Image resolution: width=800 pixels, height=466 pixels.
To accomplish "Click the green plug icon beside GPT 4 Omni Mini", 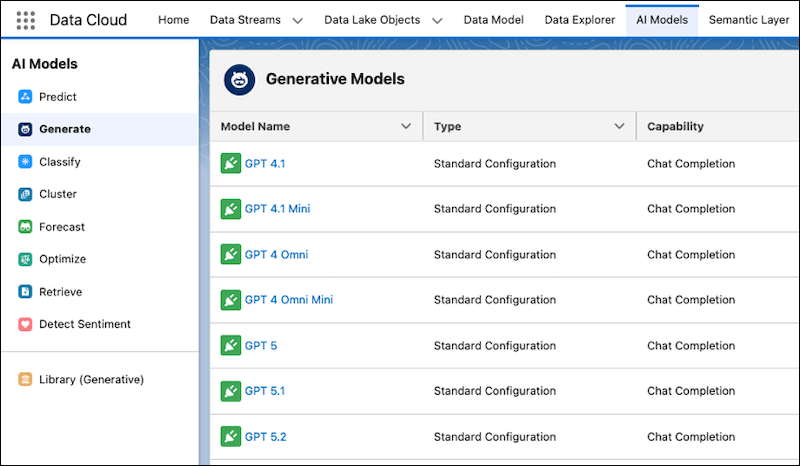I will [x=231, y=300].
